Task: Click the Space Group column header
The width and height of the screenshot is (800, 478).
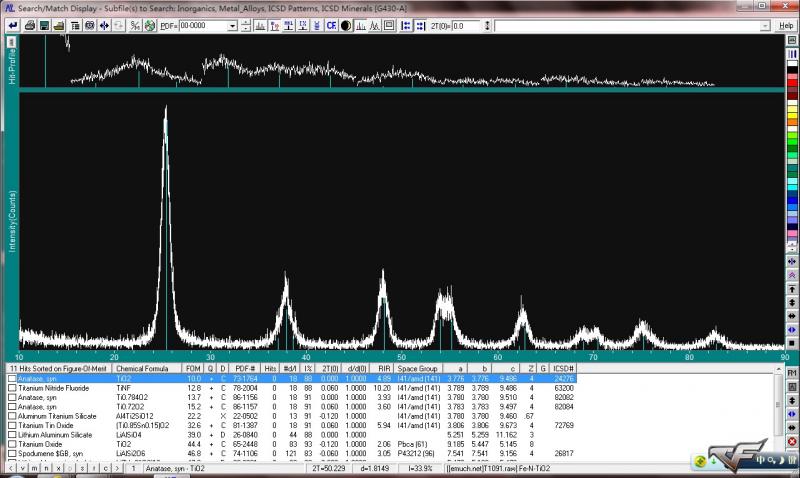Action: [x=418, y=369]
